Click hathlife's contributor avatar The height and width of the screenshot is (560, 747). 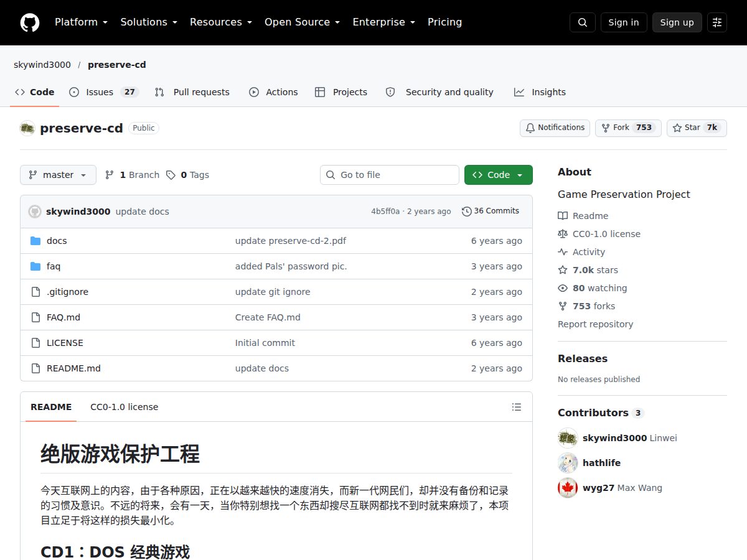tap(568, 463)
